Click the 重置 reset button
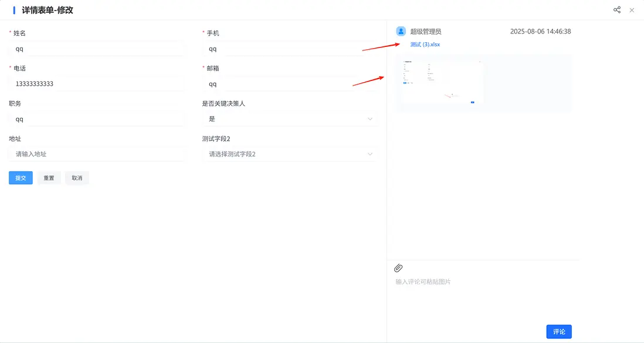644x343 pixels. [49, 178]
